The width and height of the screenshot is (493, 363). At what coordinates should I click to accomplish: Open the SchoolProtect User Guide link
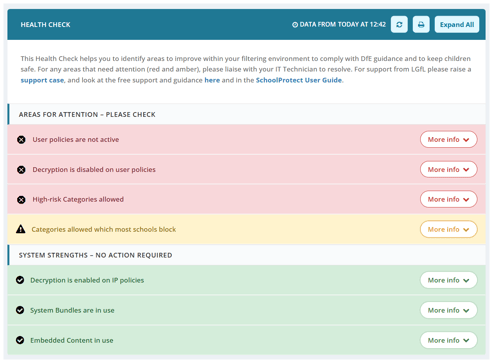click(x=299, y=80)
